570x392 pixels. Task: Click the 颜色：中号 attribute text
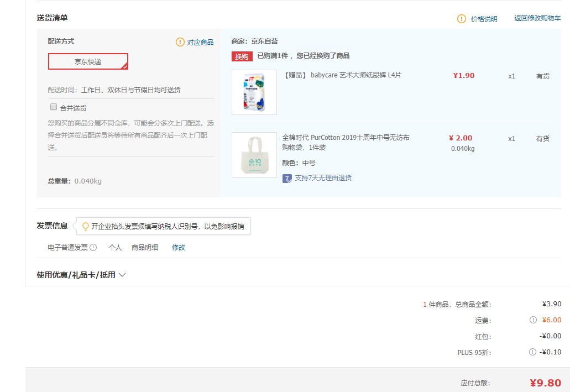point(299,163)
